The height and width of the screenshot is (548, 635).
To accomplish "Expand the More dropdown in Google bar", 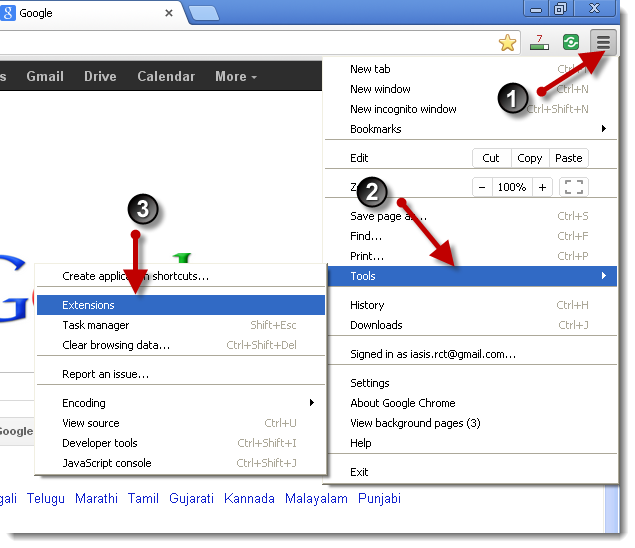I will pyautogui.click(x=236, y=76).
